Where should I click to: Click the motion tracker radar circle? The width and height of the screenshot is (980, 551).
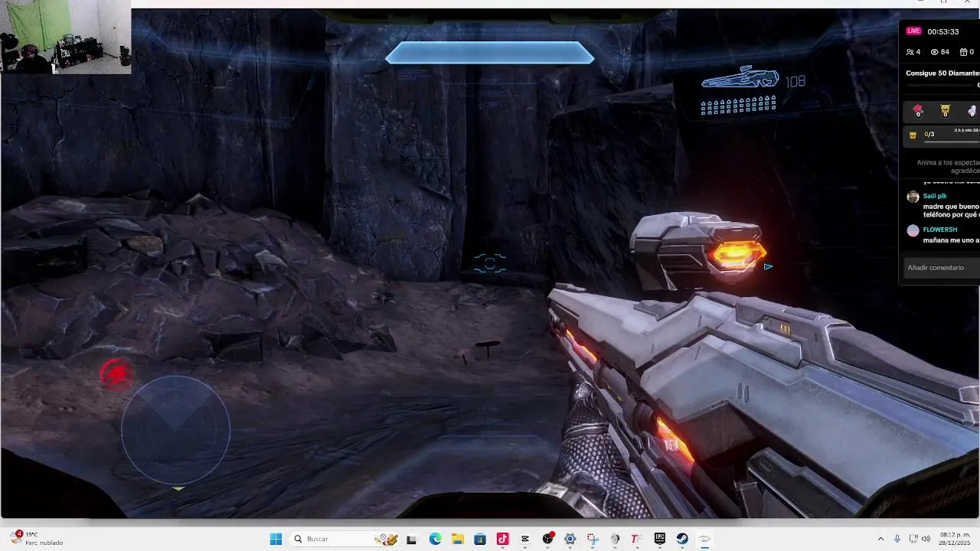click(175, 429)
